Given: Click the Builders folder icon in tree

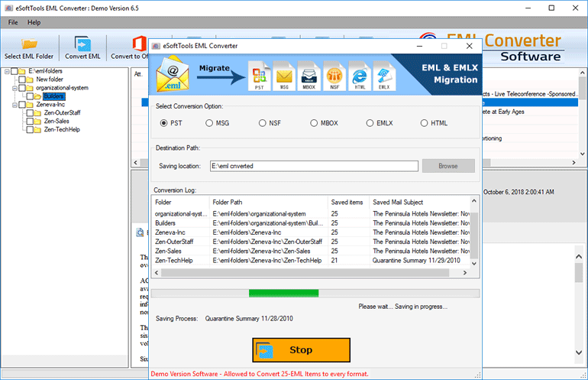Looking at the screenshot, I should pyautogui.click(x=37, y=96).
